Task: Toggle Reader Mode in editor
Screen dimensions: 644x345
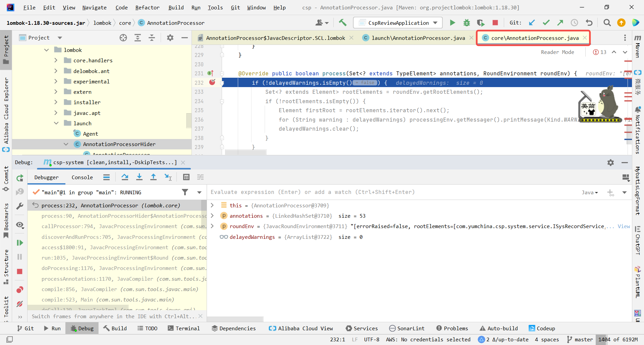Action: 557,52
